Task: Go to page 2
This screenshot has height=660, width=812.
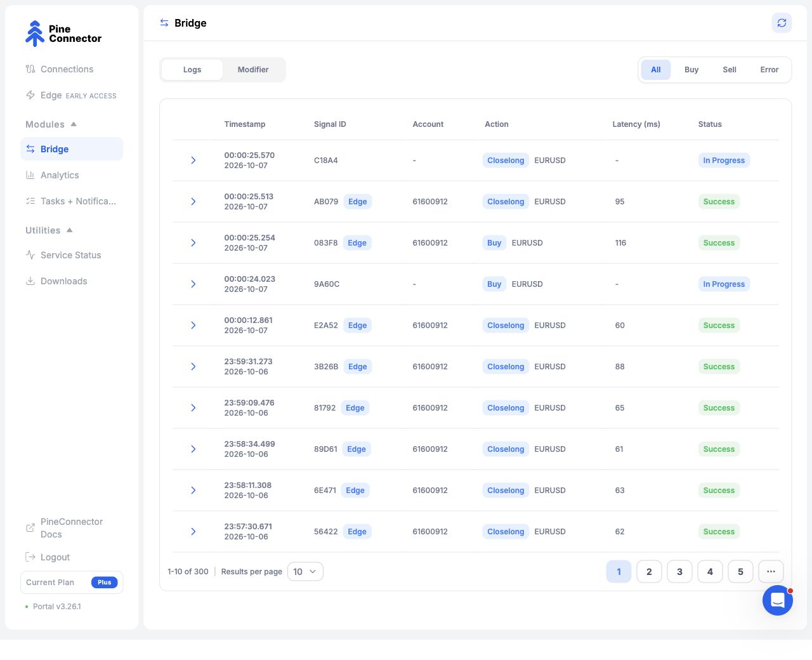Action: 649,572
